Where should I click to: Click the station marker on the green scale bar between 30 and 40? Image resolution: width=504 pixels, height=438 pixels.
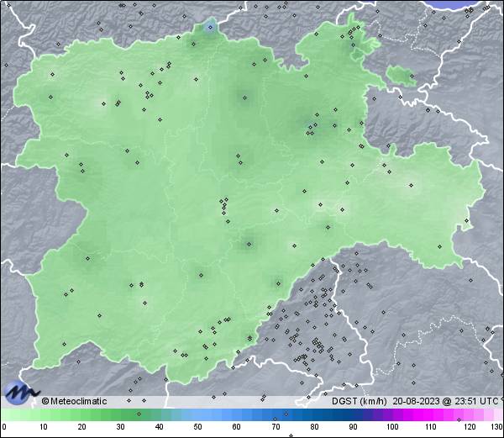(139, 414)
